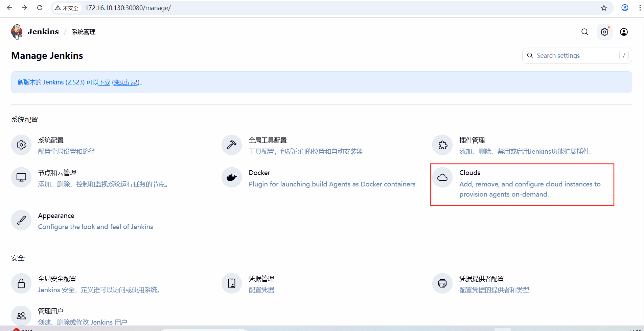Open the user account icon in Jenkins header
Screen dimensions: 644x331
624,32
